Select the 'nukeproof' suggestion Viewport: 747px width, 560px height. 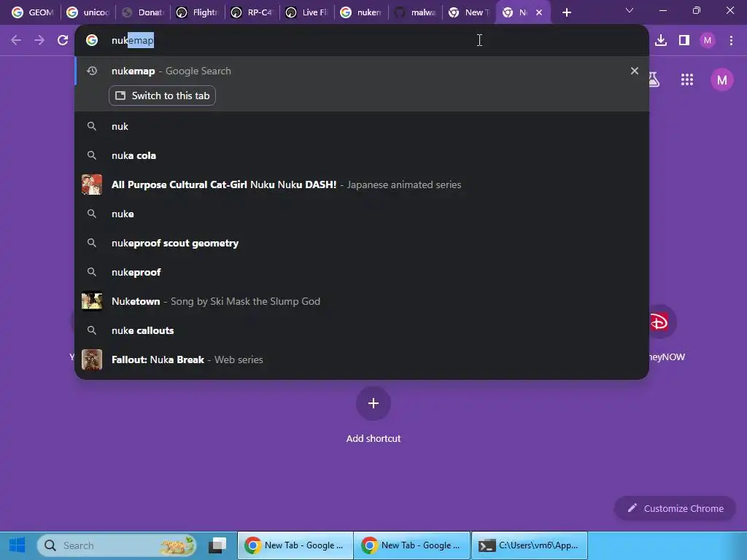pos(362,272)
